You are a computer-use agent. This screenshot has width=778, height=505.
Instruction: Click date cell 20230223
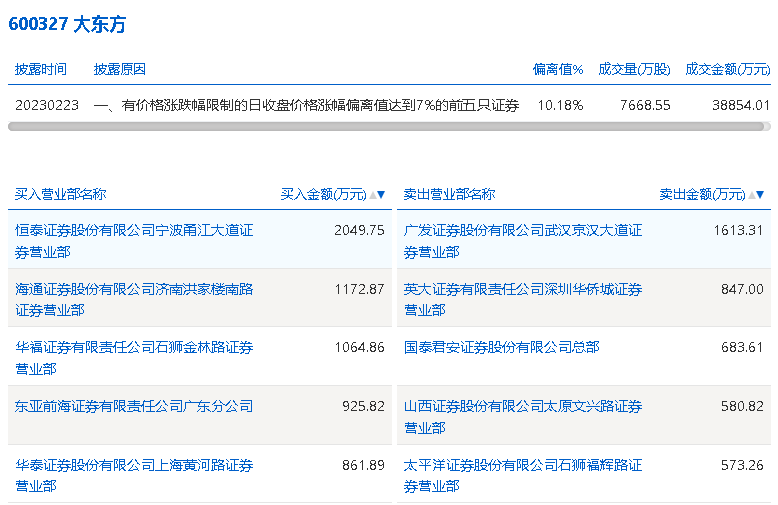click(47, 105)
